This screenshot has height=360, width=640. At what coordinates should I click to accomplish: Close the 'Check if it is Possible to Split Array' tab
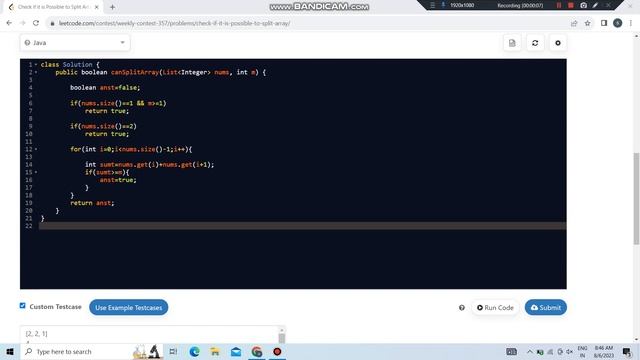97,7
